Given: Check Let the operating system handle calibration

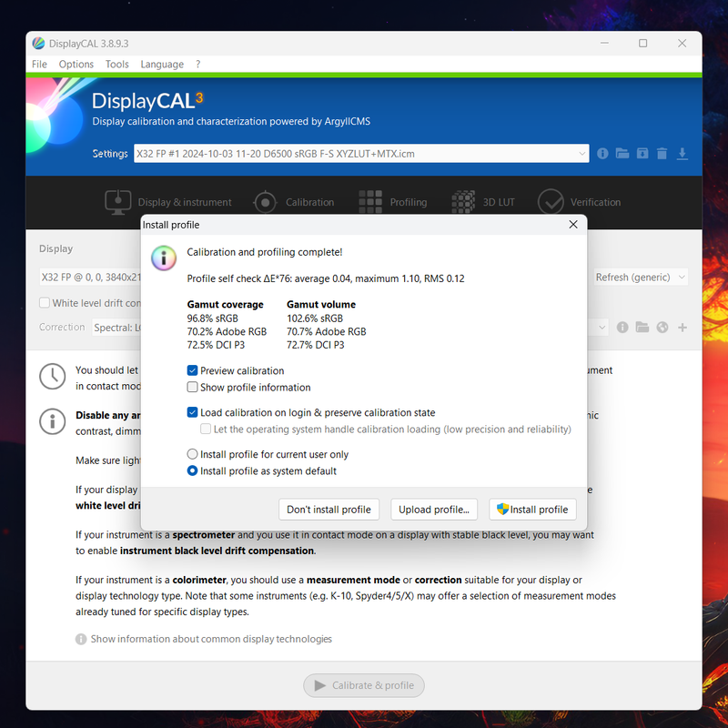Looking at the screenshot, I should (x=206, y=429).
